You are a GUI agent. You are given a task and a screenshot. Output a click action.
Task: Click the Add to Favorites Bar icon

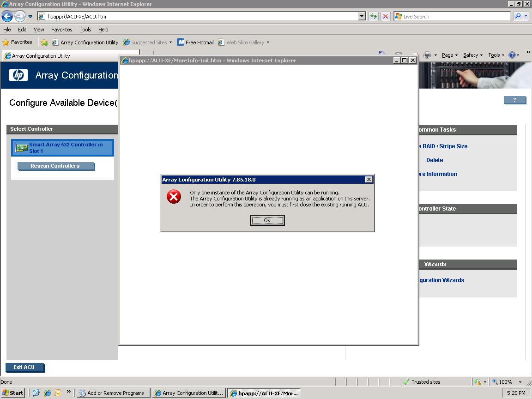44,42
